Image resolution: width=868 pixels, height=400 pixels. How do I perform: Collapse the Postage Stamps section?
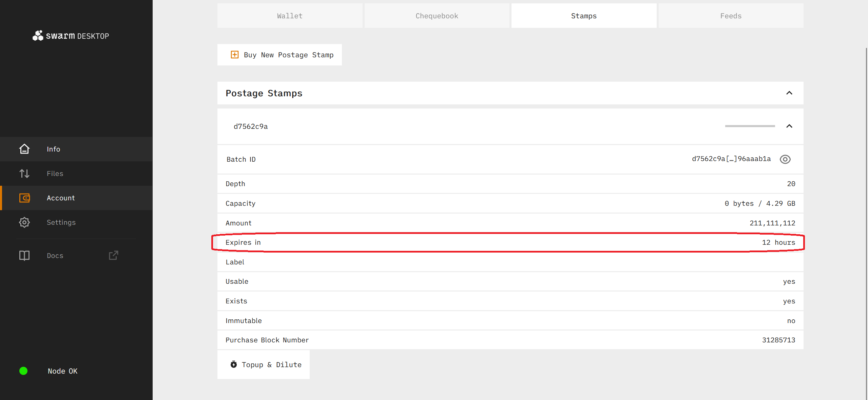click(x=789, y=93)
